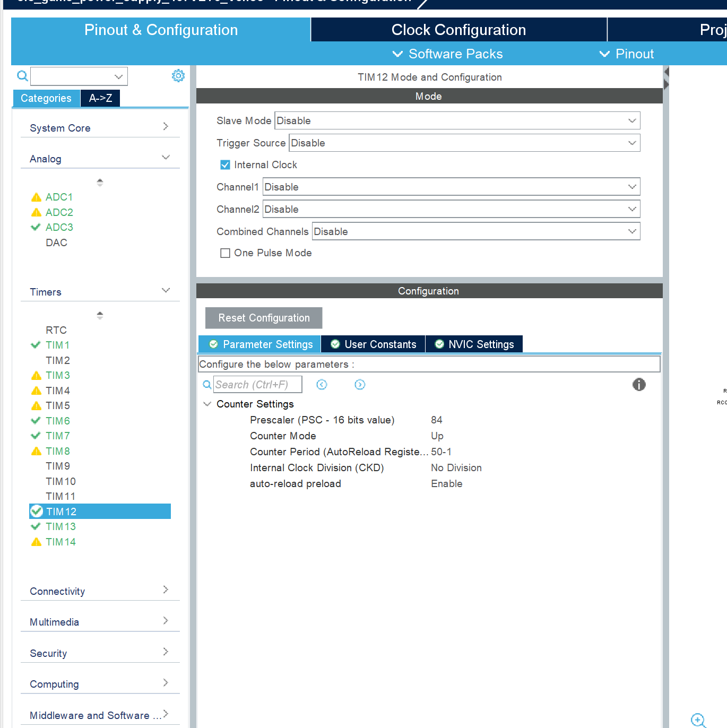This screenshot has width=727, height=728.
Task: Click the auto-reload preload value Enable
Action: click(446, 484)
